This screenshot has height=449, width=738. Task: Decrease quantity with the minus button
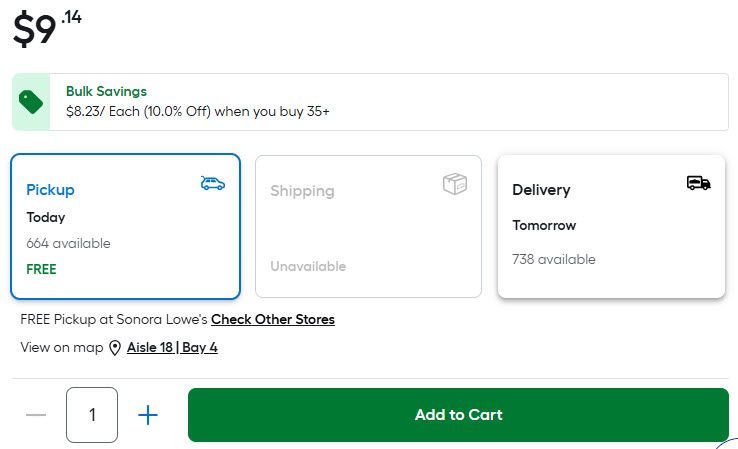pyautogui.click(x=36, y=415)
